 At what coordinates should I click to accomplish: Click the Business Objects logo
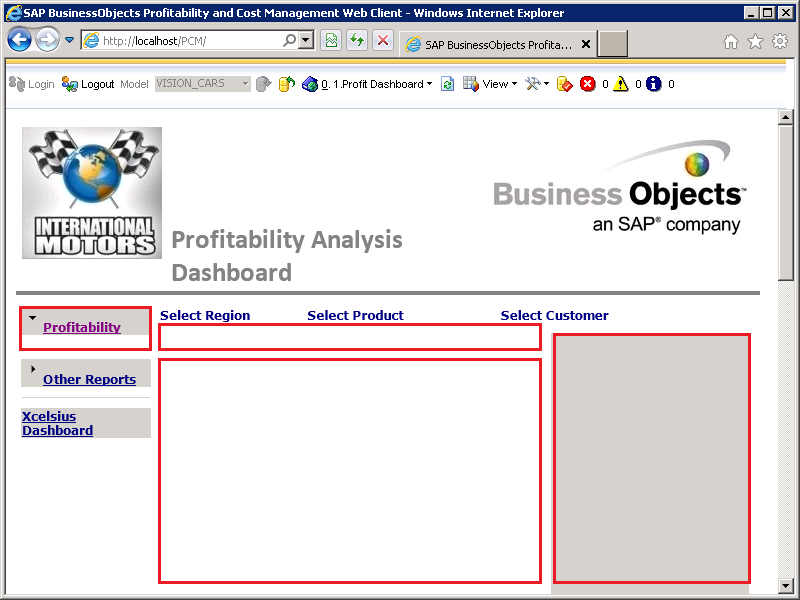620,188
